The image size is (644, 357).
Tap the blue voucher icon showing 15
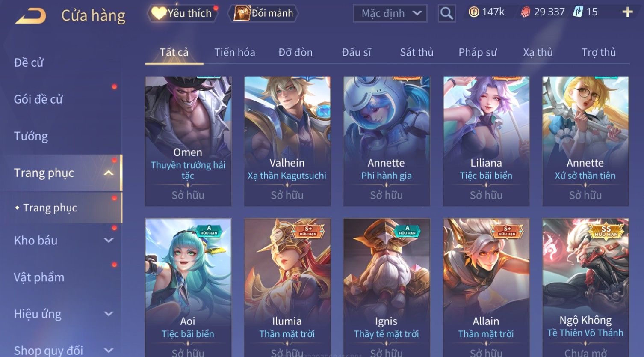point(578,12)
